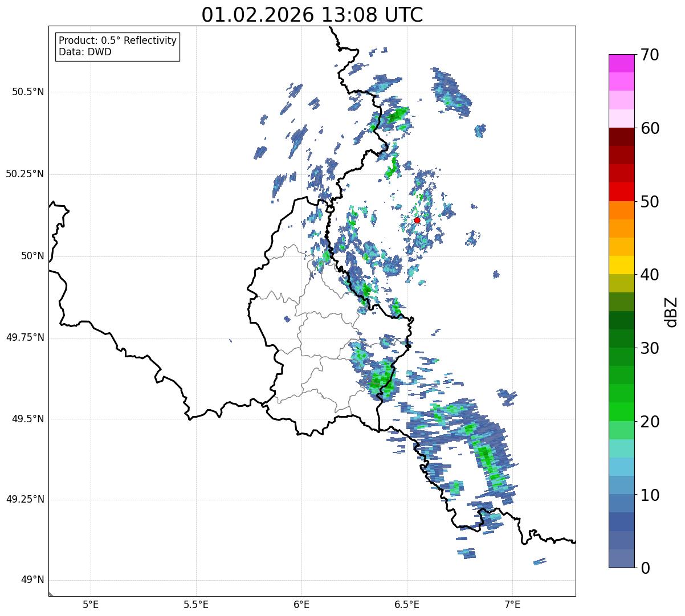Click the colorbar value 0

[645, 568]
